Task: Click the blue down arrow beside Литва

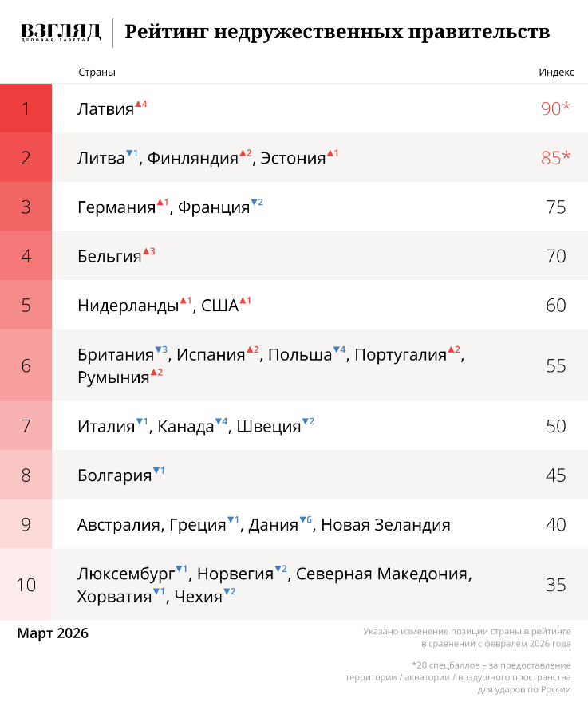Action: pos(129,152)
